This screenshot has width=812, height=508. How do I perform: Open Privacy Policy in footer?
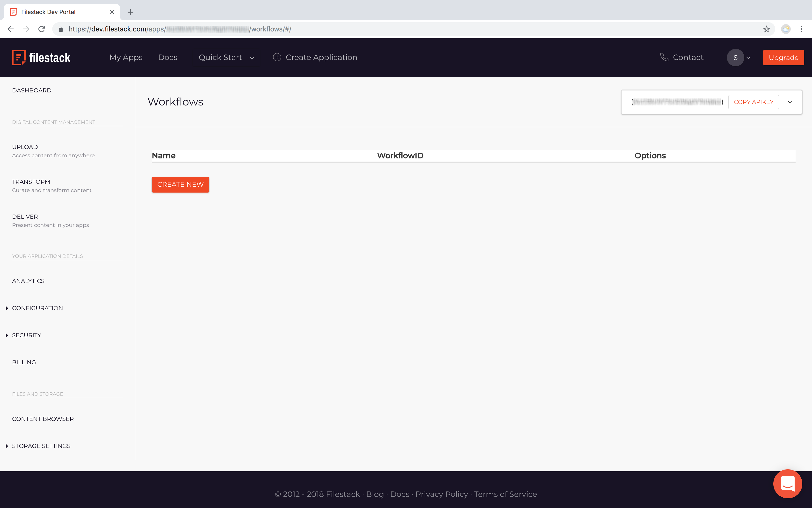(x=442, y=494)
